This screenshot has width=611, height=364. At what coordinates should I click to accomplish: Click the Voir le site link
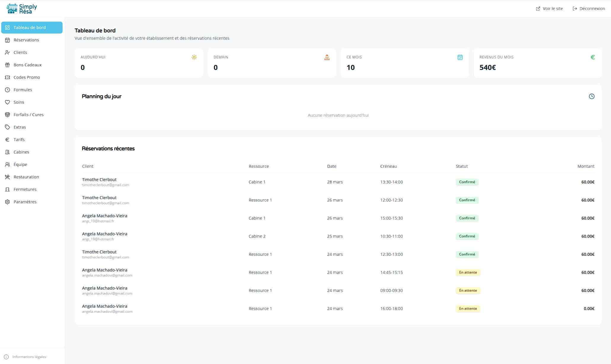pyautogui.click(x=549, y=9)
